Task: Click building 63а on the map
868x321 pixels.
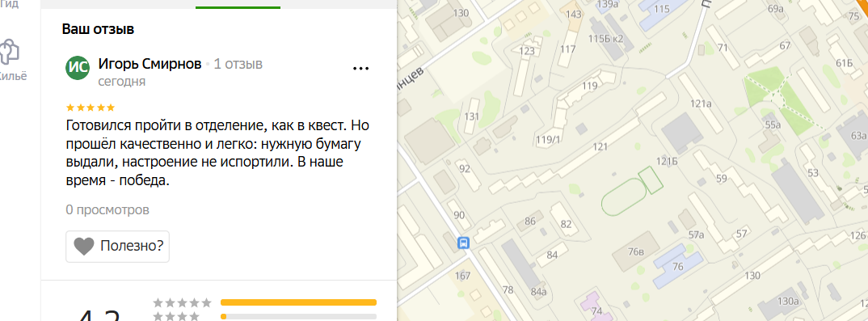Action: pyautogui.click(x=858, y=135)
